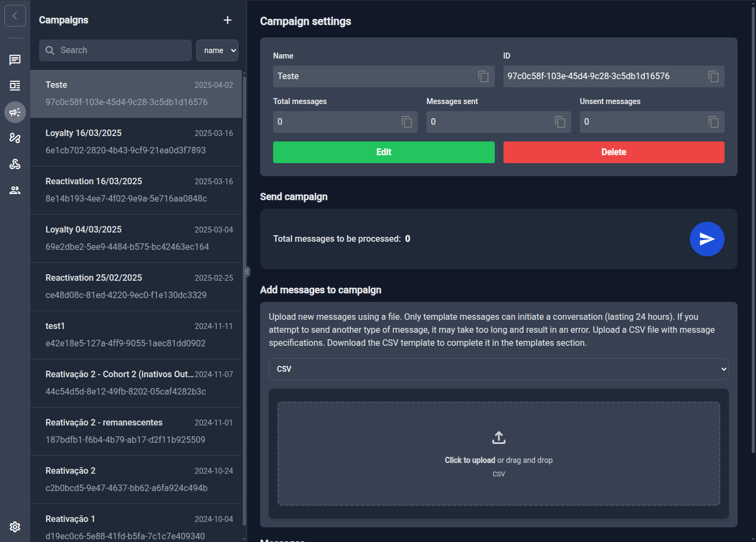Expand the panel divider handle between columns
This screenshot has width=756, height=542.
(247, 271)
